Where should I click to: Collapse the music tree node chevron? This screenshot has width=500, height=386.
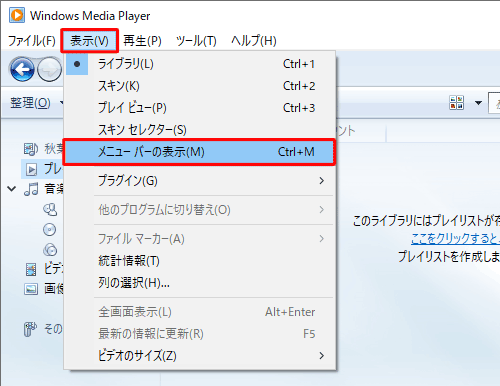point(12,189)
